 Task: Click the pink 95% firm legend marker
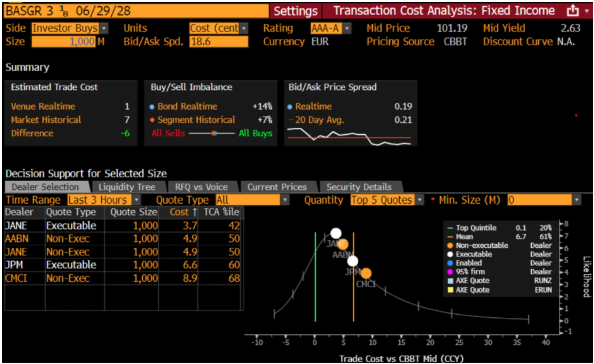450,272
